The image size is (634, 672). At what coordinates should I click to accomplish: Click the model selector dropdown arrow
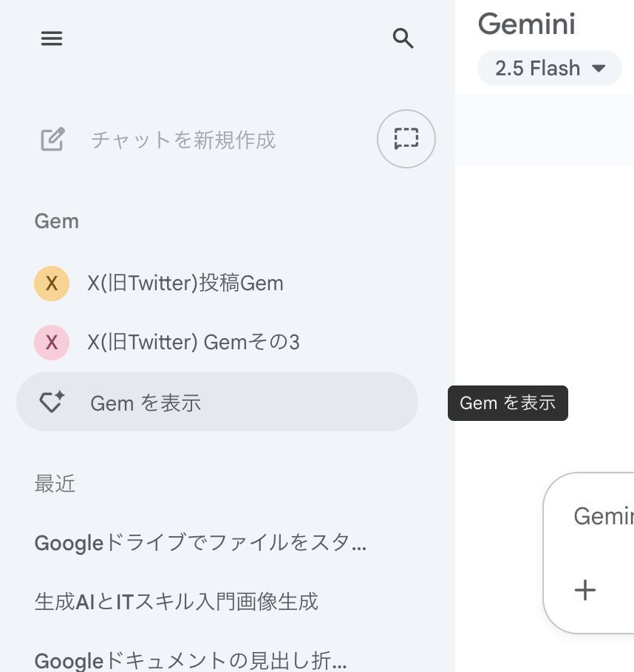pos(599,69)
